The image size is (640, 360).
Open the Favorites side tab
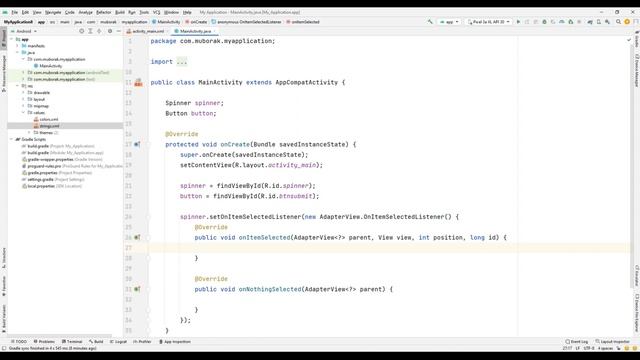click(4, 286)
